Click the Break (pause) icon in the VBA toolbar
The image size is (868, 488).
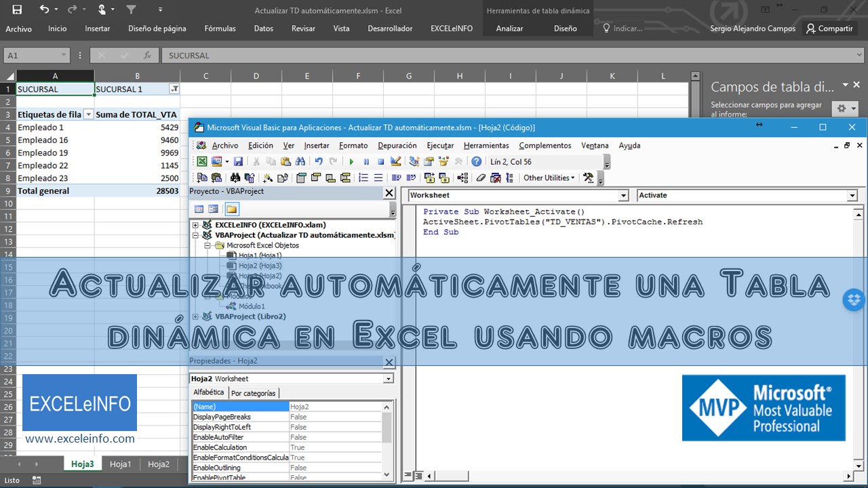click(x=366, y=161)
